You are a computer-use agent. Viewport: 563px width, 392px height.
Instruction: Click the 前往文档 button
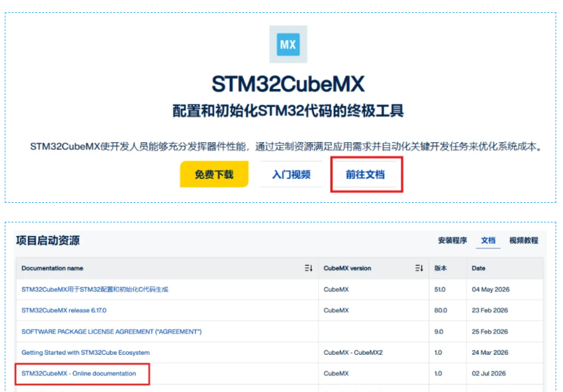coord(365,174)
